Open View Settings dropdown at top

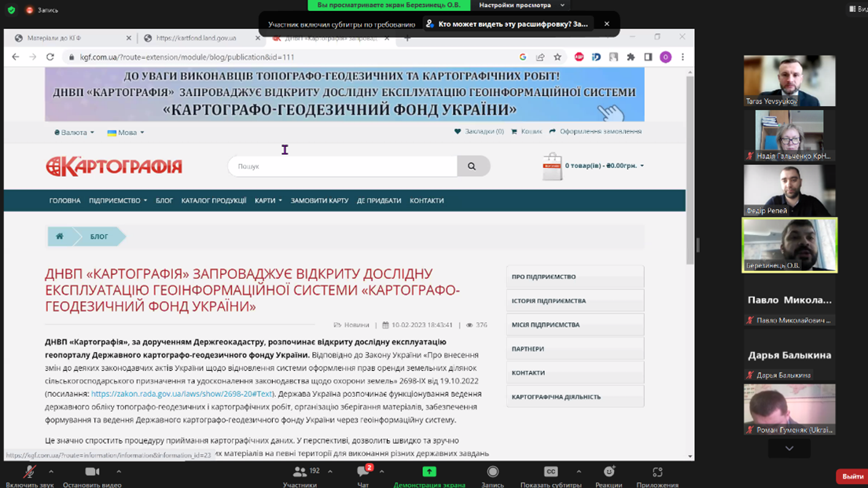522,5
